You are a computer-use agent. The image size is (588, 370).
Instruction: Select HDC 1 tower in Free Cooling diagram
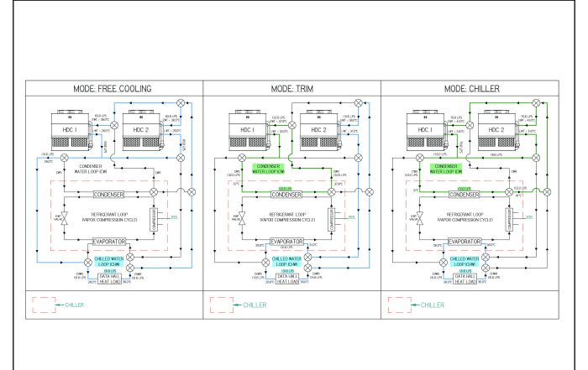(71, 130)
